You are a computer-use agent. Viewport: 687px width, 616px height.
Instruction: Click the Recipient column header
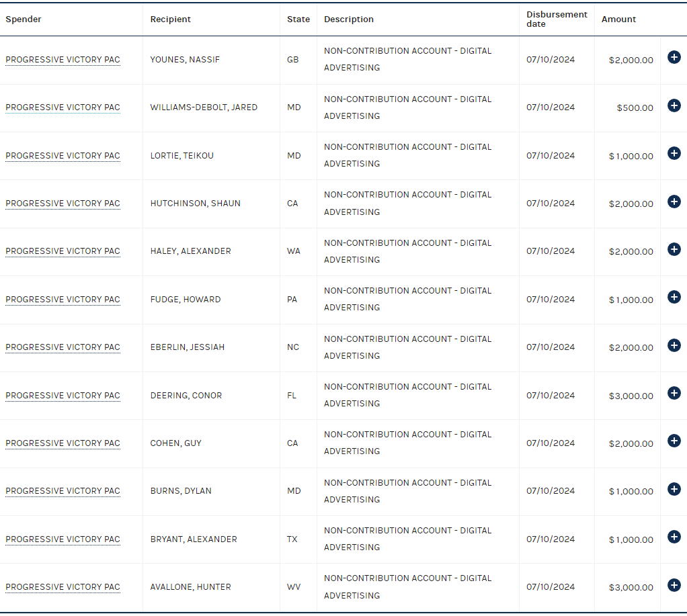[x=171, y=19]
